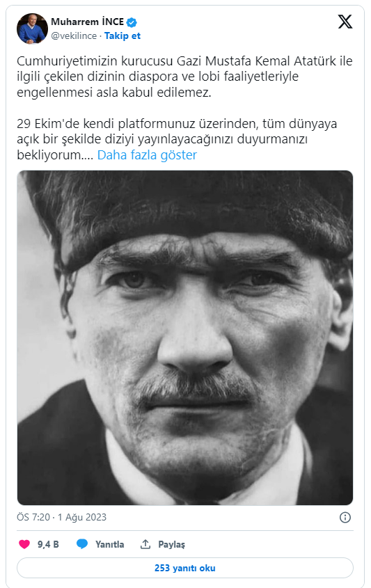Click the Muharrem İNCE display name

click(x=88, y=22)
